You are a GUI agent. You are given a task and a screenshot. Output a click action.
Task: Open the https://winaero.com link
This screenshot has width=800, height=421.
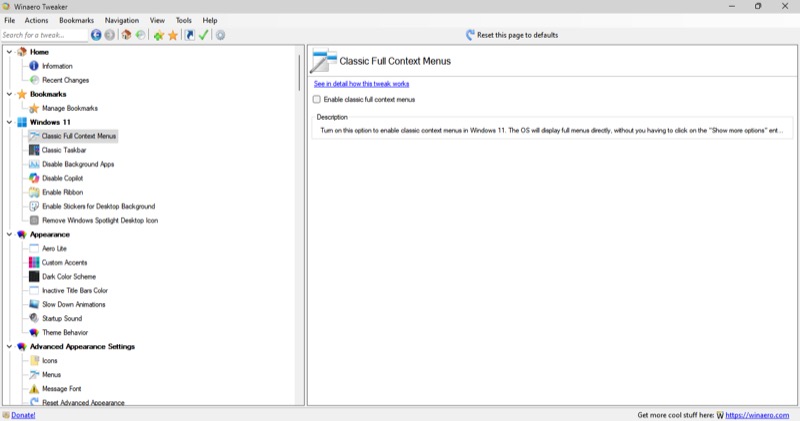click(x=757, y=415)
